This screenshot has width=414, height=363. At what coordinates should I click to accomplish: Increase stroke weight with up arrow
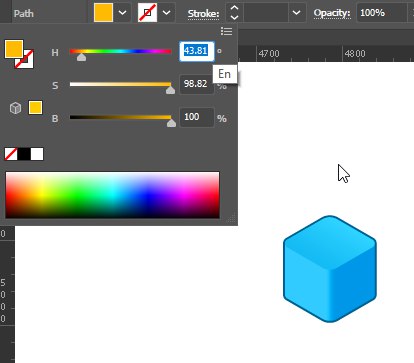click(x=235, y=8)
